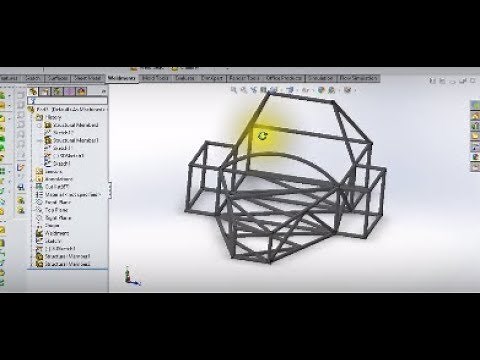
Task: Select the root part node in tree
Action: click(x=68, y=109)
